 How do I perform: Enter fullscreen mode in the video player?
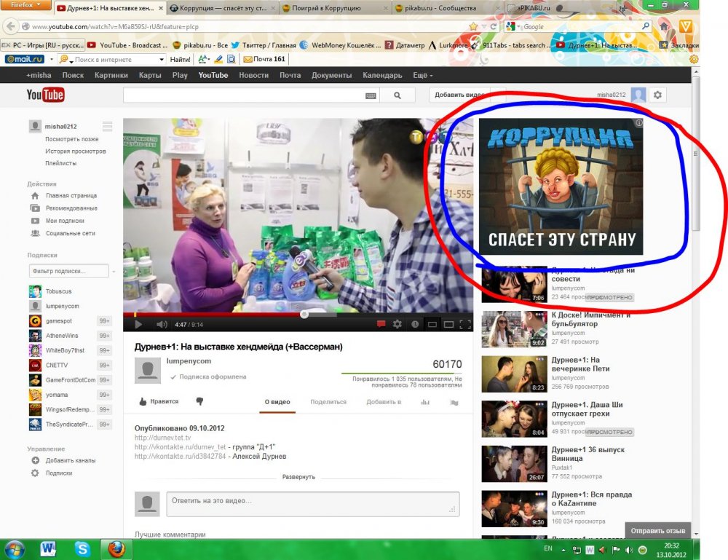pyautogui.click(x=465, y=324)
